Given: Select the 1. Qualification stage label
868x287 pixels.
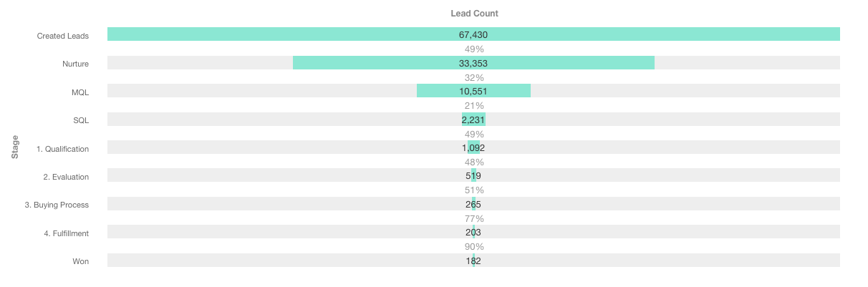Looking at the screenshot, I should tap(63, 149).
